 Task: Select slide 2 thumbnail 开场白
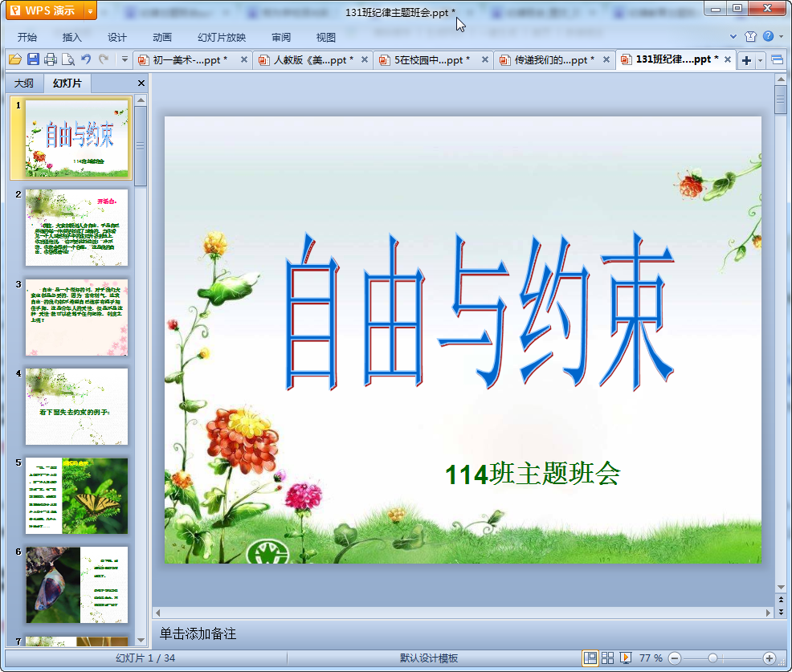point(76,227)
